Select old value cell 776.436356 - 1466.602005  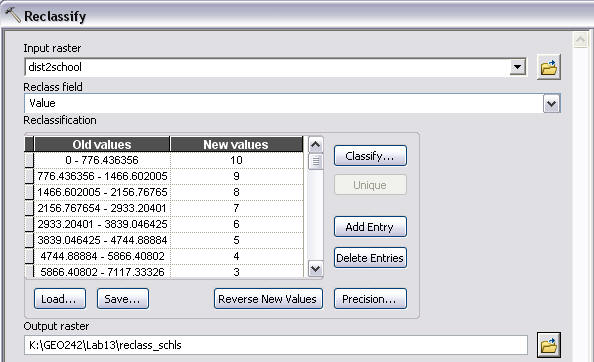102,176
